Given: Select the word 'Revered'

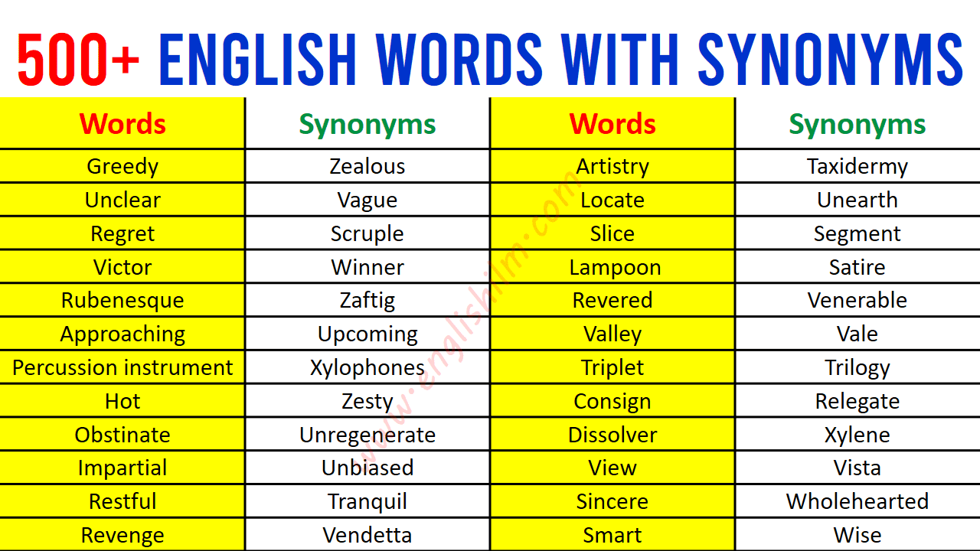Looking at the screenshot, I should [x=612, y=300].
